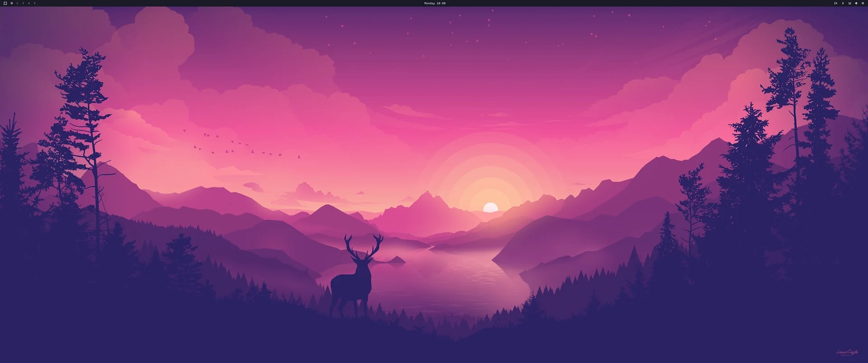Click the starry sky area of the desktop
868x363 pixels.
tap(434, 33)
